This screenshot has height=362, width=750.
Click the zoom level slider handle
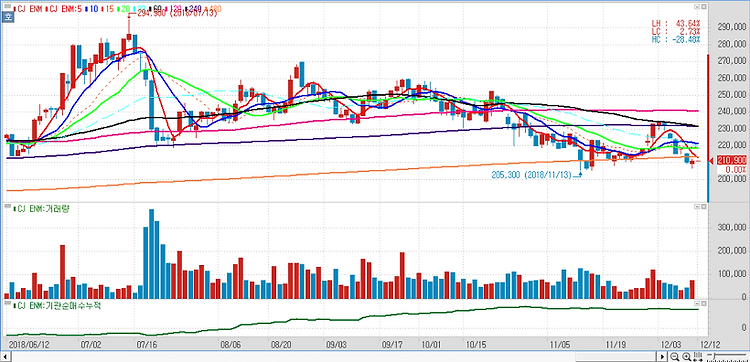point(715,357)
